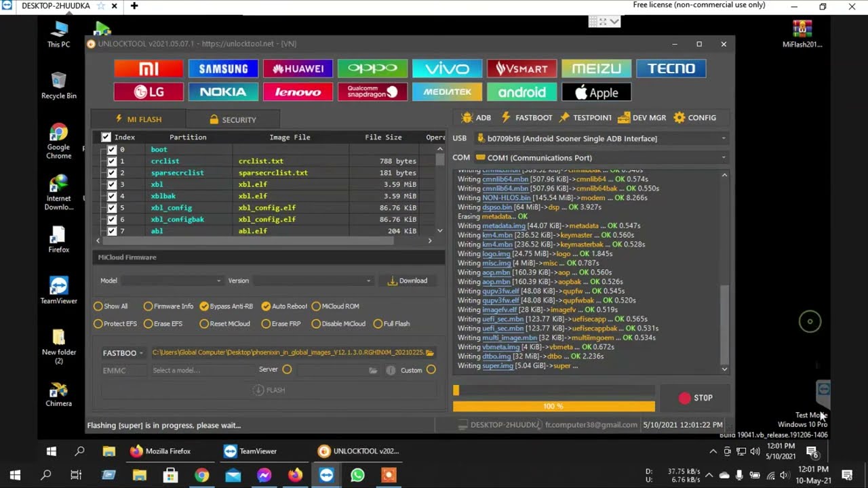Select the Vsmart brand tile
The height and width of the screenshot is (488, 868).
521,68
